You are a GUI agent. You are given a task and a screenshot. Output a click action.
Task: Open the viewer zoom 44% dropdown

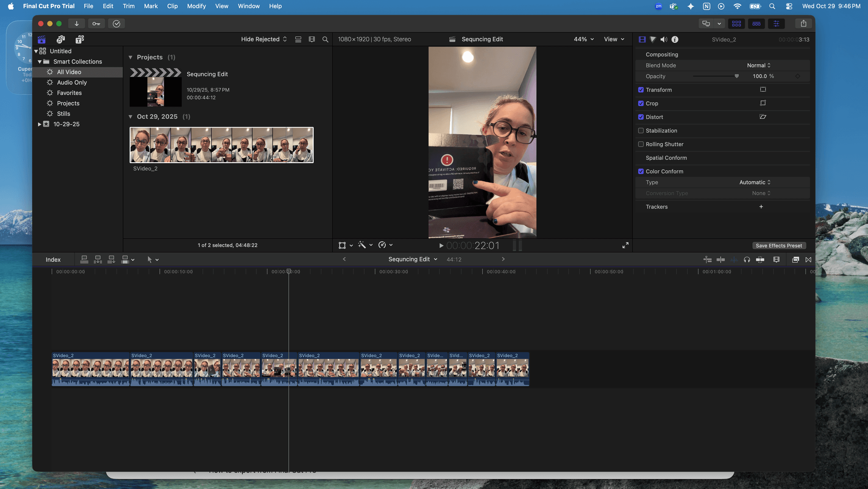(584, 39)
